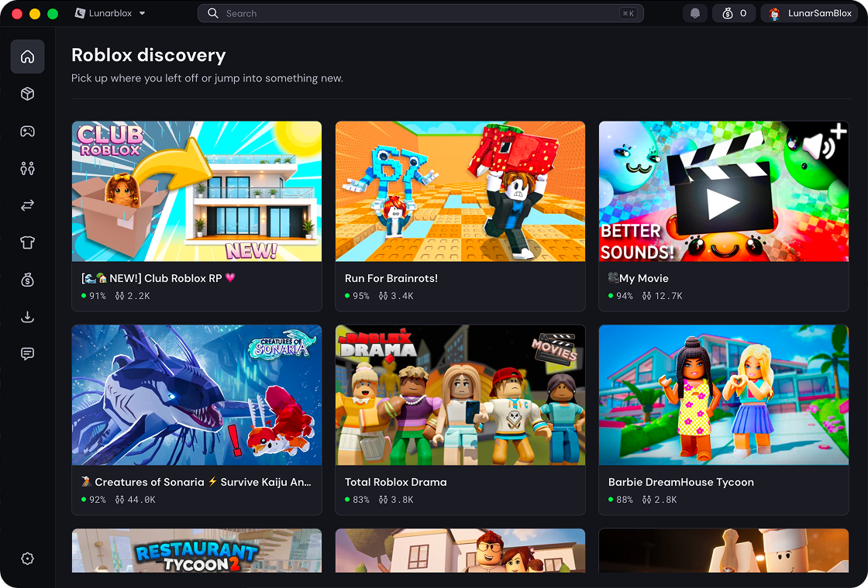Open the avatar t-shirt sidebar icon

click(27, 242)
